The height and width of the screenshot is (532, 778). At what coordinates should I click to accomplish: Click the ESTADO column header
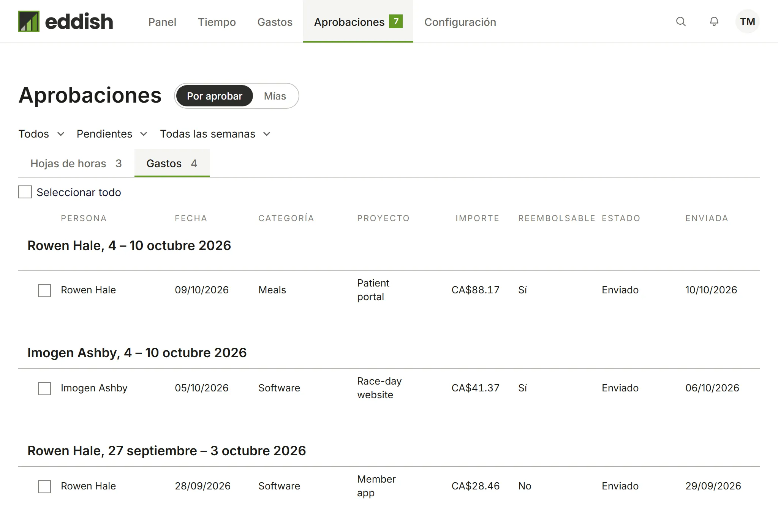pos(621,218)
